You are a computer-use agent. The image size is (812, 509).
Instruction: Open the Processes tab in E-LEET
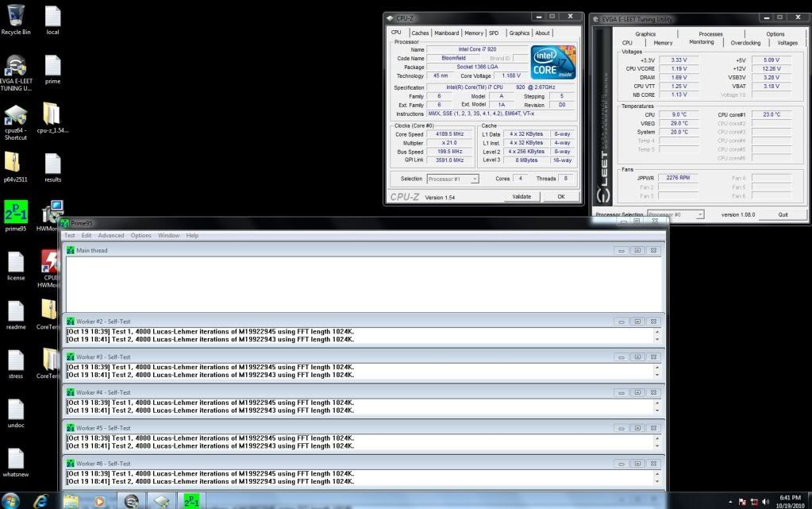(x=710, y=34)
